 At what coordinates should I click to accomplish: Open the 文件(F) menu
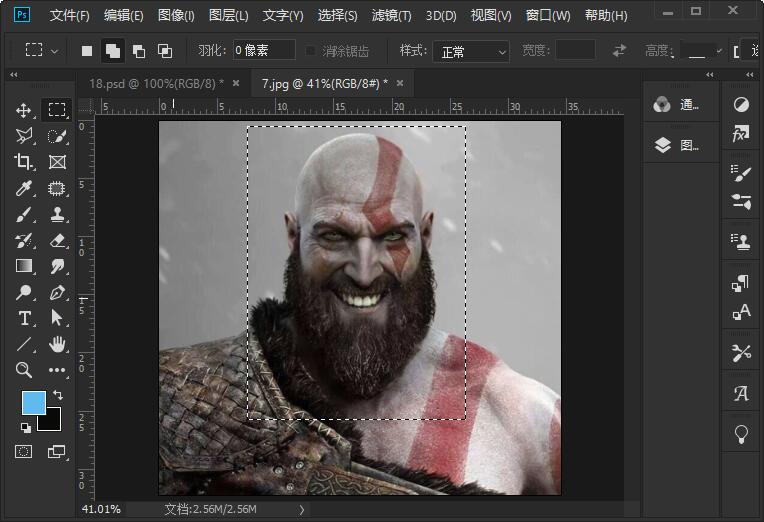pyautogui.click(x=69, y=16)
